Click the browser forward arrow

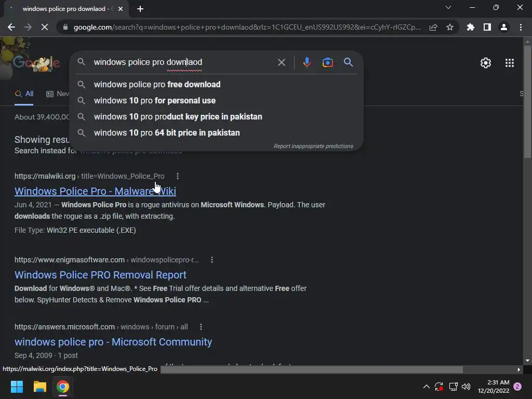[28, 27]
